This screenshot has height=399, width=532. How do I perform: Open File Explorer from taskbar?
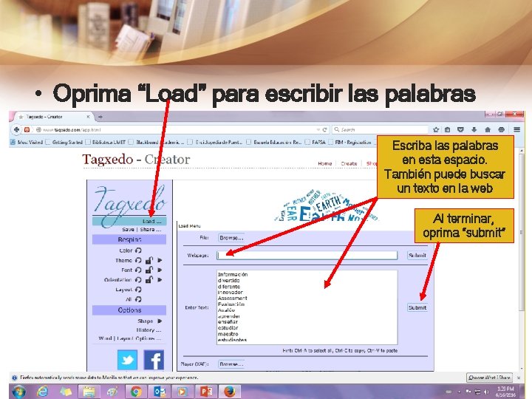click(89, 392)
